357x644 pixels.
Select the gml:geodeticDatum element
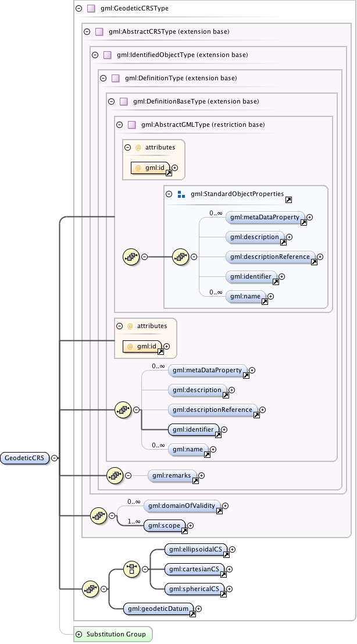tap(158, 609)
